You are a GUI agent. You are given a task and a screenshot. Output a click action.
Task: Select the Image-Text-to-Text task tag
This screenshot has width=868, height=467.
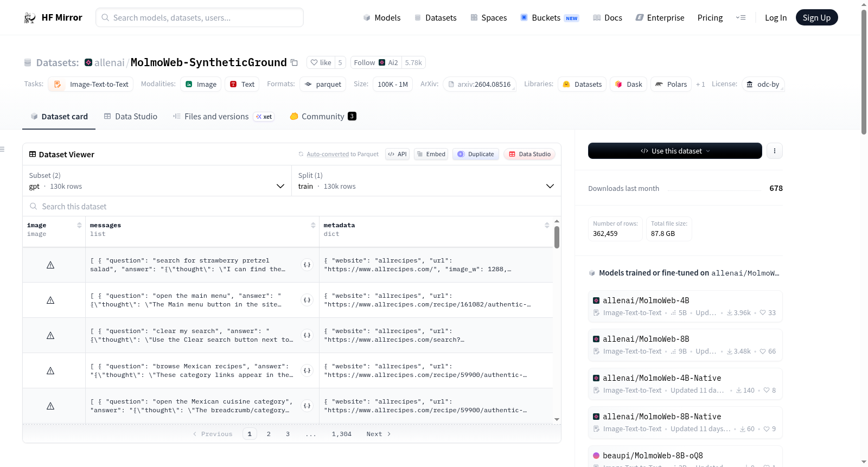pos(91,84)
